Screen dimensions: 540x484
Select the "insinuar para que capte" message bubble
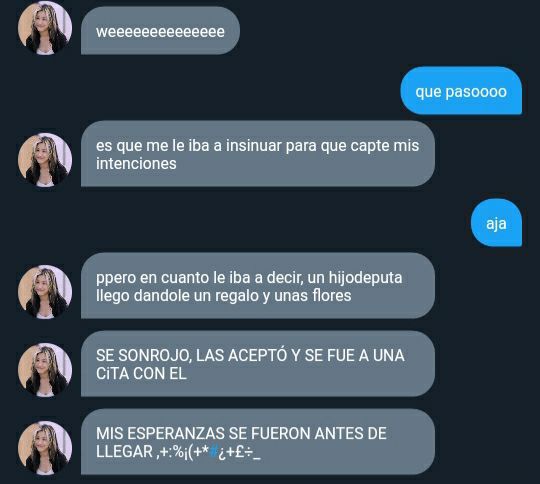(x=258, y=154)
